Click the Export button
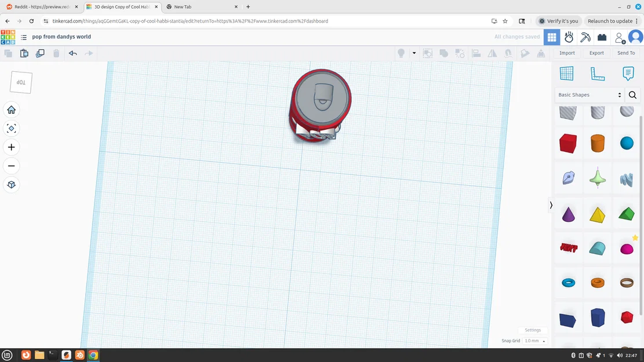This screenshot has height=362, width=644. click(597, 53)
